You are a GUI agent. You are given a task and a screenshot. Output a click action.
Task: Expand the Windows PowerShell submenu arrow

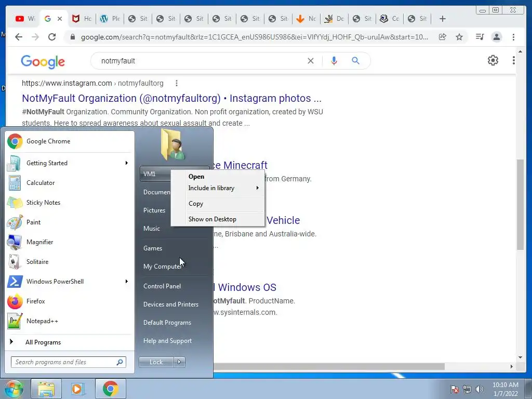coord(127,282)
